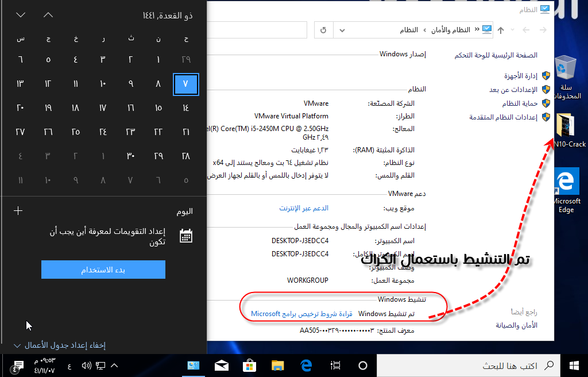Open Microsoft Store from the taskbar
This screenshot has height=377, width=588.
tap(249, 366)
